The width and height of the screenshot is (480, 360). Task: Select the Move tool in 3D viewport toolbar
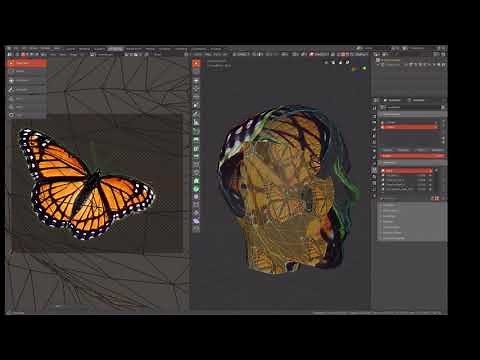(x=196, y=81)
